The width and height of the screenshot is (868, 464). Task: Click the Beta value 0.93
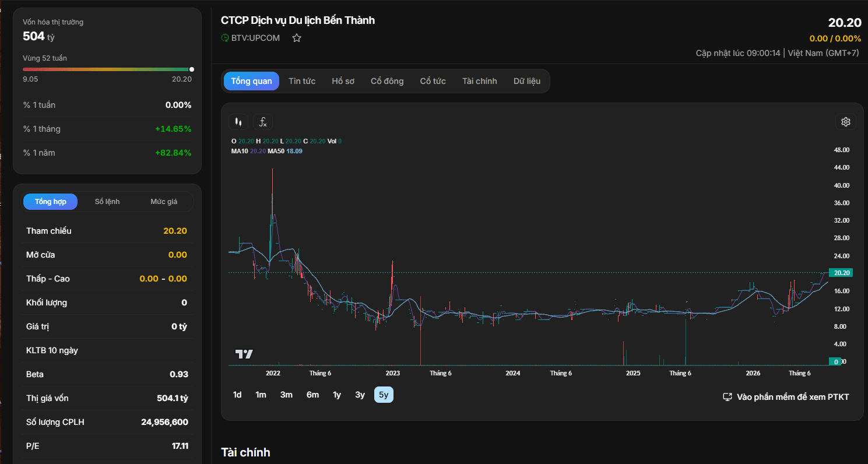(x=179, y=374)
